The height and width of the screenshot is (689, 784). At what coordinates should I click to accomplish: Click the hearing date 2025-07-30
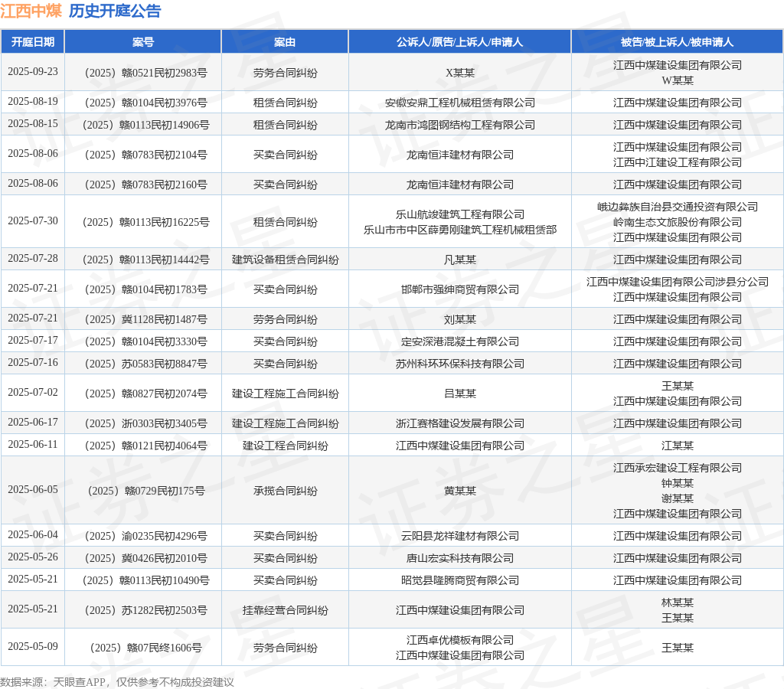click(33, 220)
